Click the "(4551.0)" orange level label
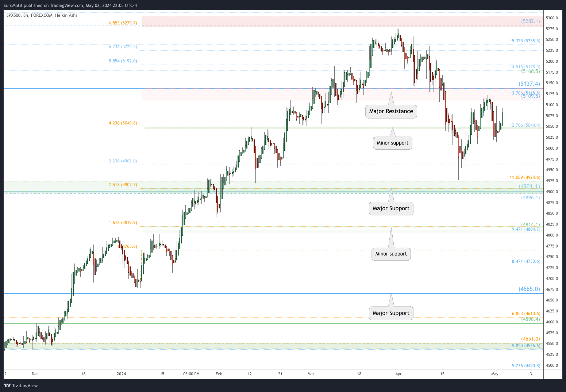The width and height of the screenshot is (566, 392). pyautogui.click(x=531, y=339)
